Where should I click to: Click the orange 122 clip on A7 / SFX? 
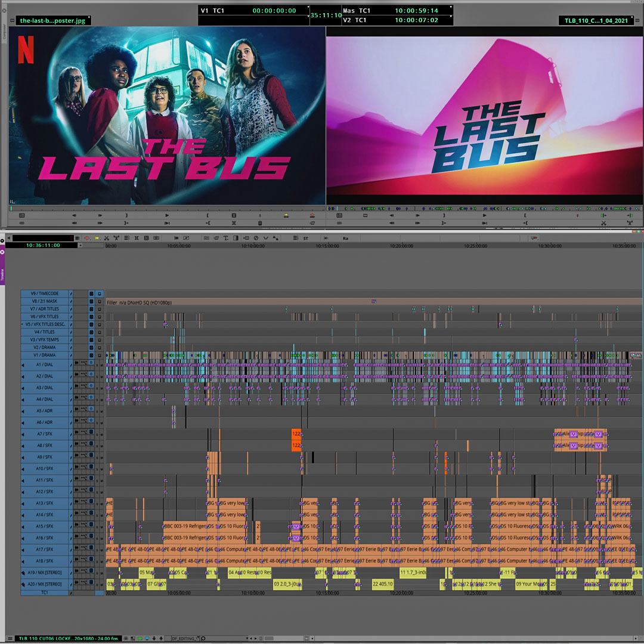pos(296,434)
